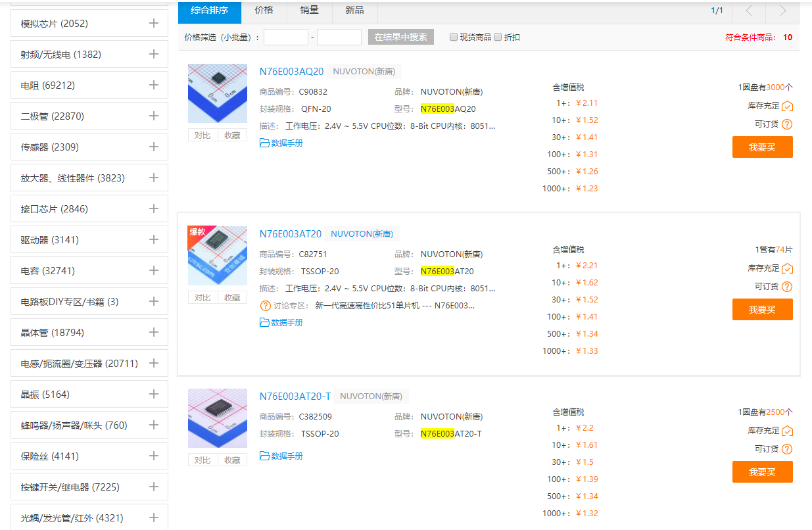Sort results by 销量
812x530 pixels.
[309, 11]
